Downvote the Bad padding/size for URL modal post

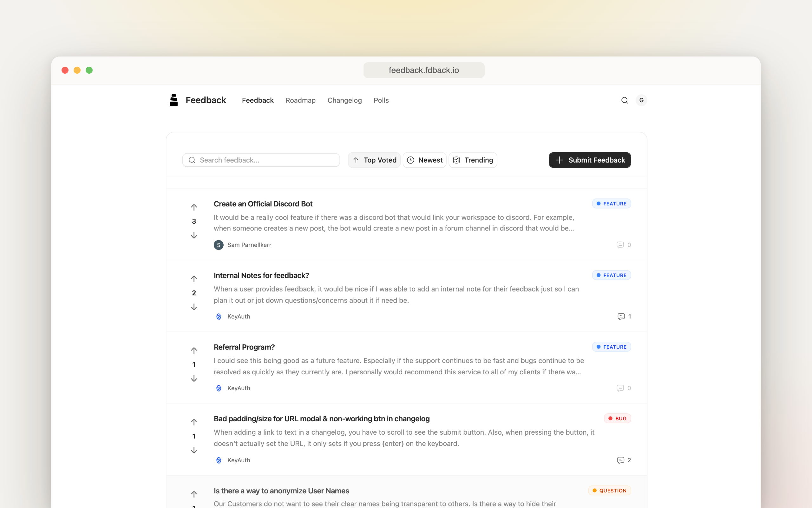(194, 450)
